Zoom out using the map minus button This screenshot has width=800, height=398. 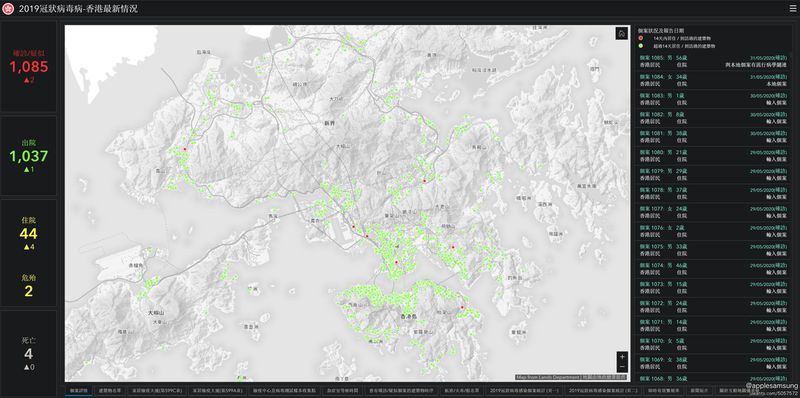622,367
